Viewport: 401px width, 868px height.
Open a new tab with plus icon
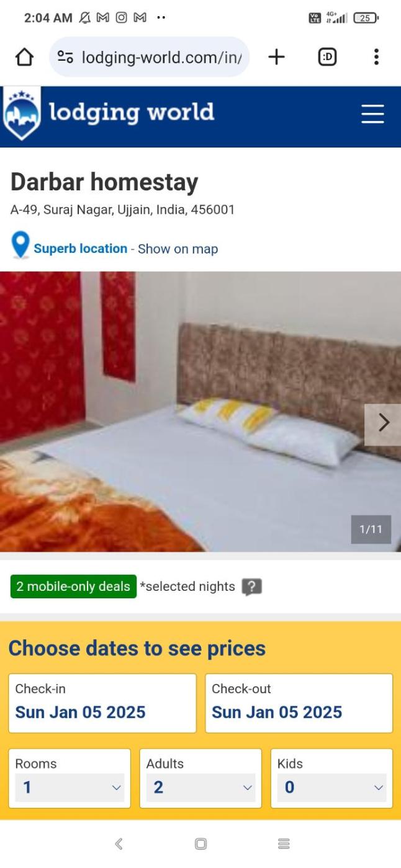coord(276,57)
